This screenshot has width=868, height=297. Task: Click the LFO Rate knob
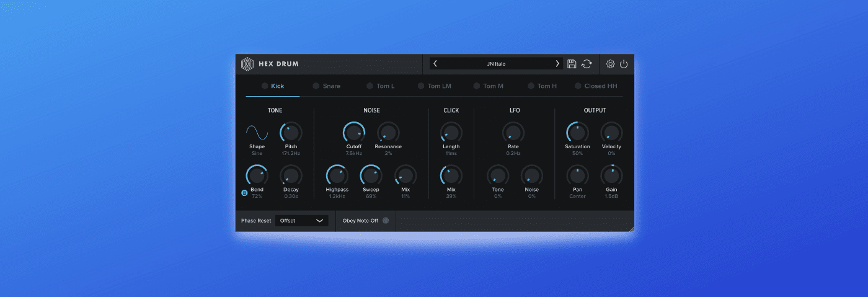tap(513, 132)
